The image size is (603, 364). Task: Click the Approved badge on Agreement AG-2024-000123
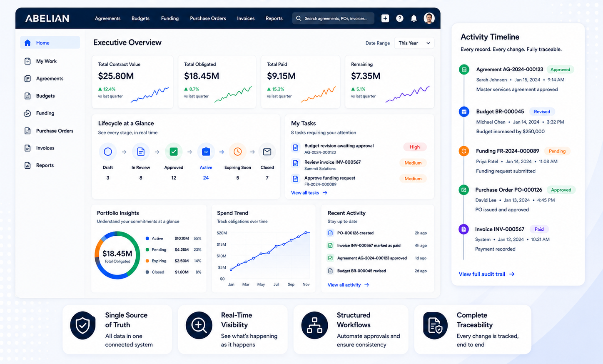pyautogui.click(x=560, y=70)
